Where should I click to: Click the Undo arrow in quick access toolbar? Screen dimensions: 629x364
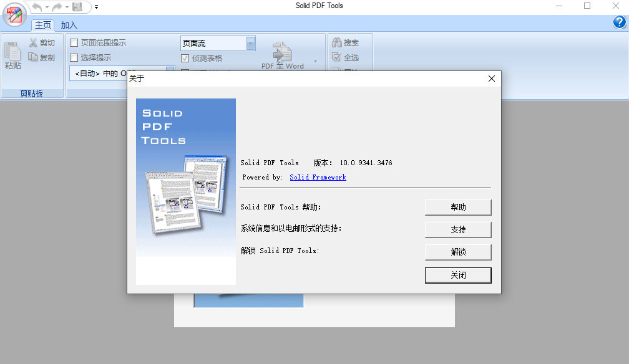point(37,7)
